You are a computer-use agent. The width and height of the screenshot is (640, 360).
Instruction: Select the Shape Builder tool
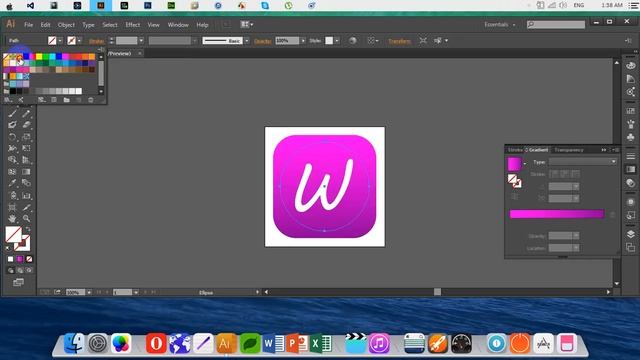tap(13, 160)
